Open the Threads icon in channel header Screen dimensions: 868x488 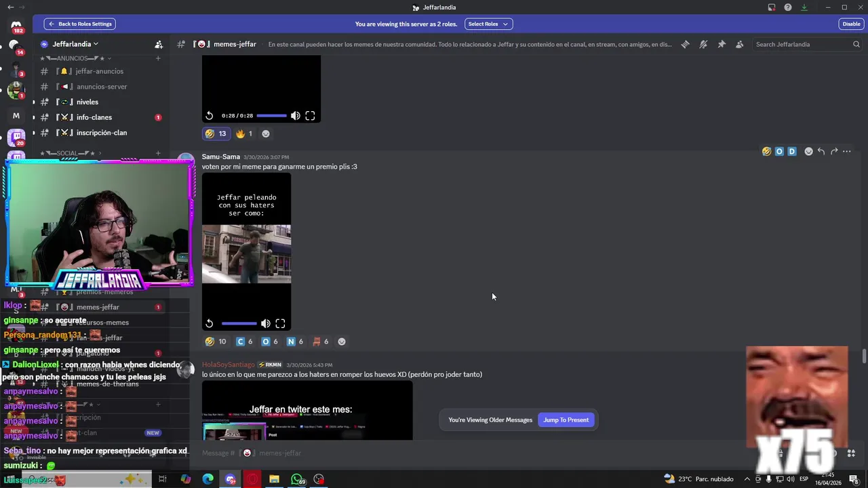coord(686,44)
